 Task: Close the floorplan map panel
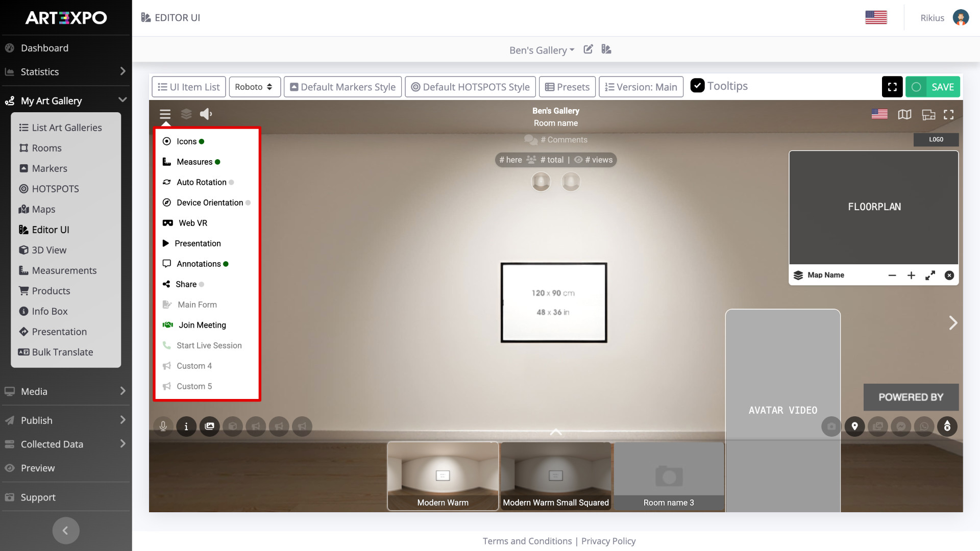click(x=949, y=275)
